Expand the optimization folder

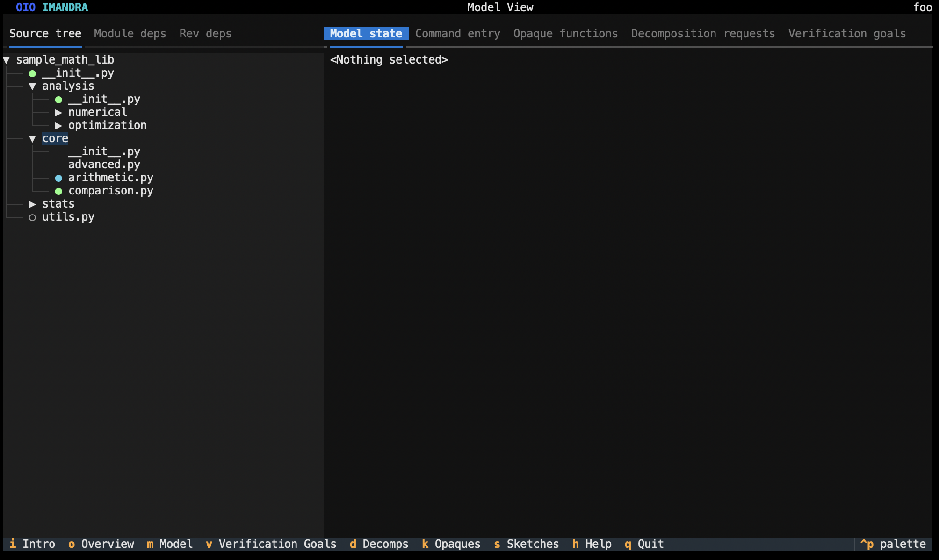[x=58, y=125]
